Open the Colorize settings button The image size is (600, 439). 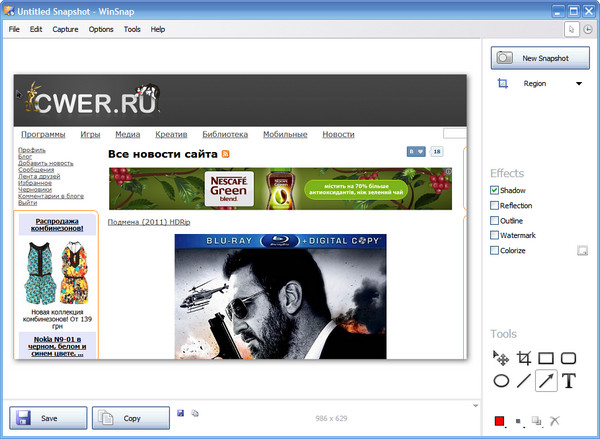(x=581, y=250)
